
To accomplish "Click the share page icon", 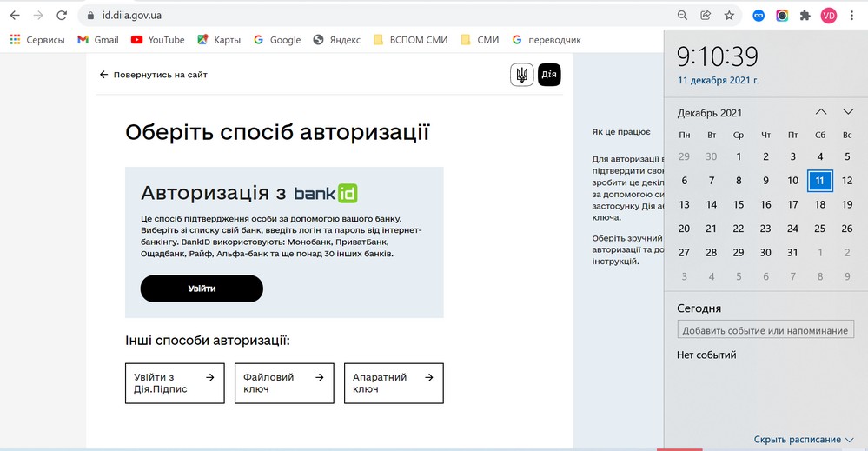I will pos(706,16).
